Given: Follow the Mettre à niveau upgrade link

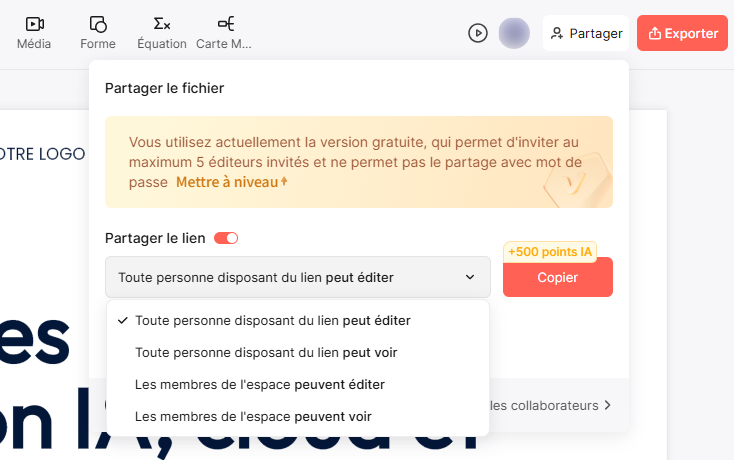Looking at the screenshot, I should click(x=232, y=182).
